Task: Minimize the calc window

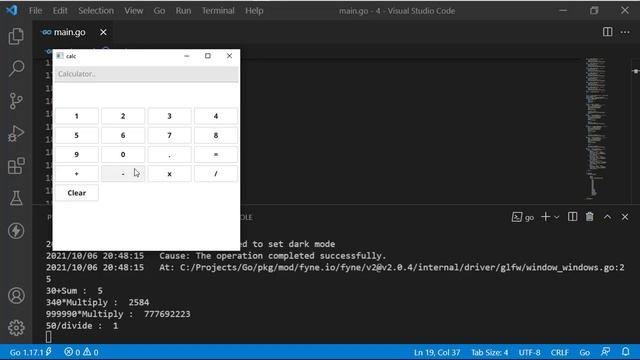Action: tap(187, 56)
